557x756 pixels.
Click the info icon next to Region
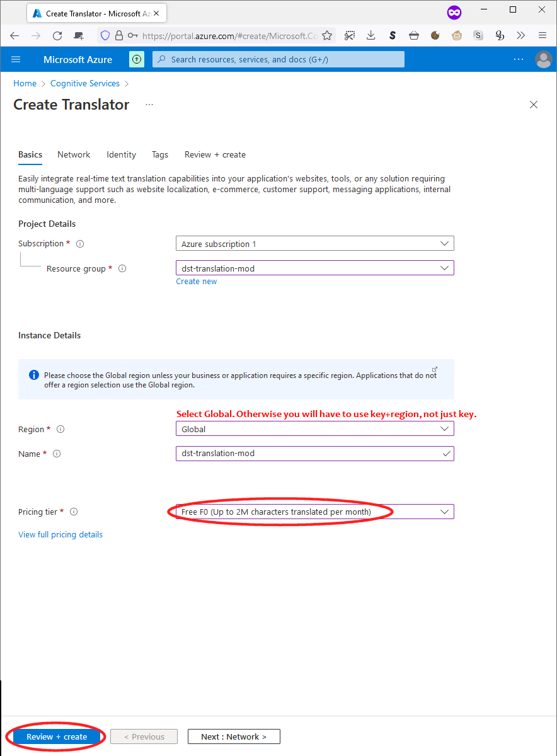click(x=60, y=429)
